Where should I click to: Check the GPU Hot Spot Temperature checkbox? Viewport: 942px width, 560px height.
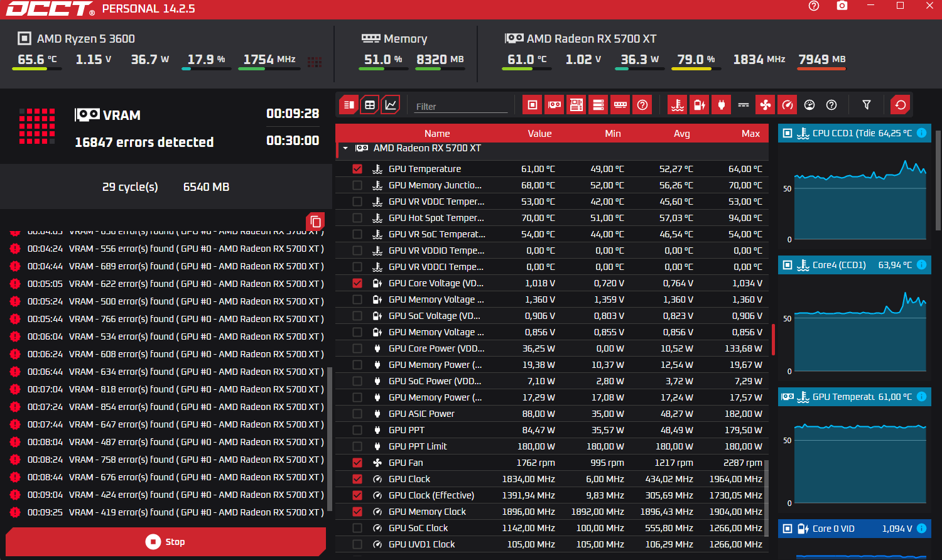click(357, 218)
